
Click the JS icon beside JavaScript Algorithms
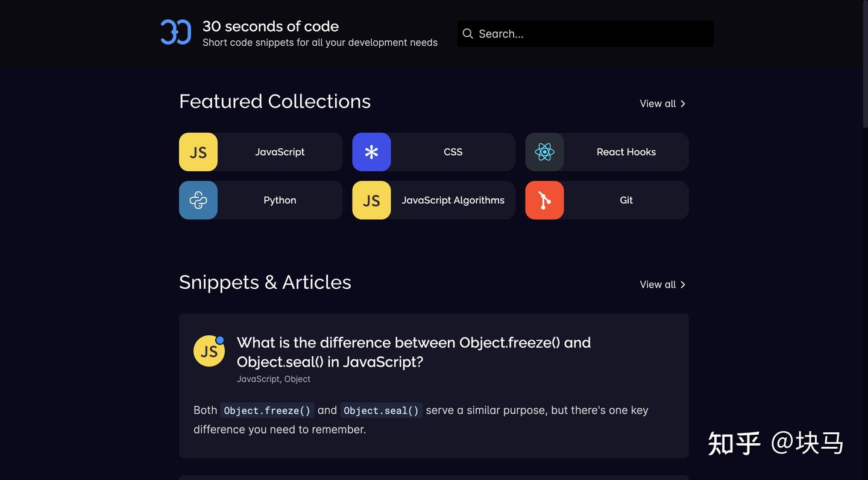pyautogui.click(x=371, y=200)
